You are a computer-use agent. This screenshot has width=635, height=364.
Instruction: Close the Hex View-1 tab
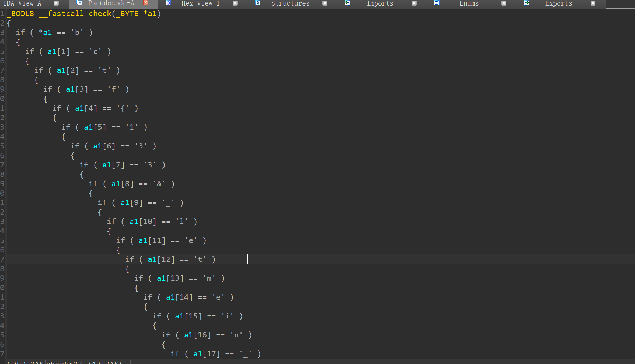click(235, 3)
